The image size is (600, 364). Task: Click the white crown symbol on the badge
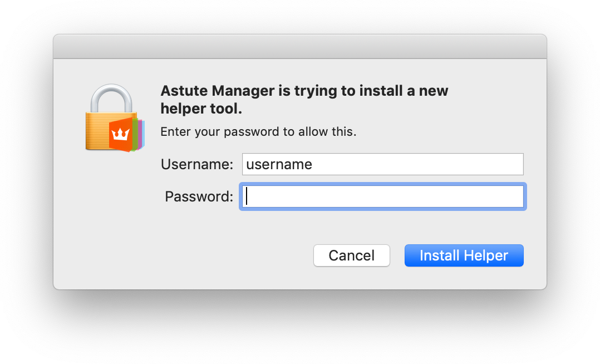pos(120,134)
